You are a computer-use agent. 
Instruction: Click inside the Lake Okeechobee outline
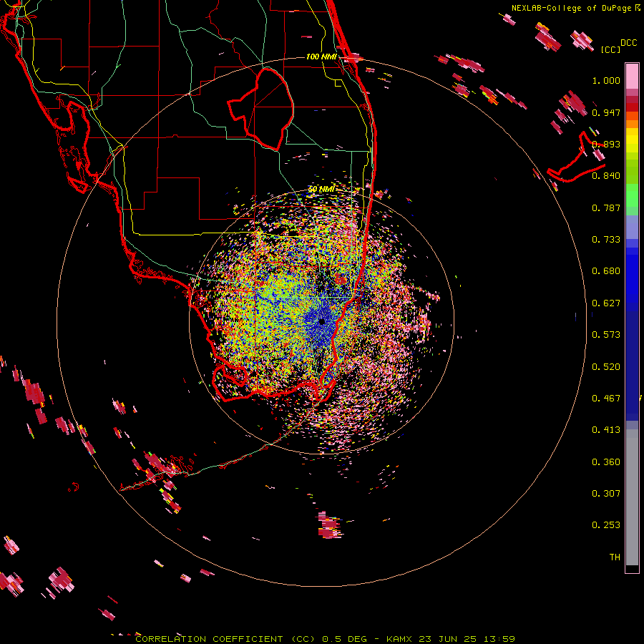point(267,109)
